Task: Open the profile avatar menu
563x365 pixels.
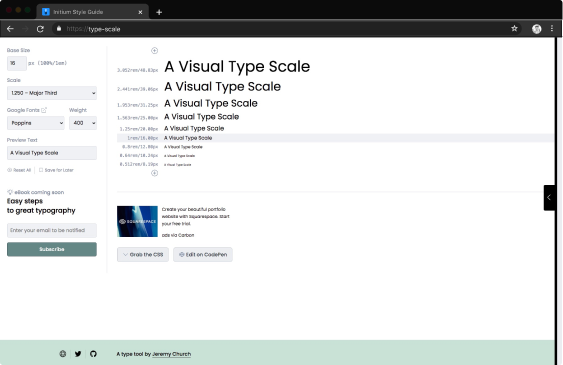Action: [536, 29]
